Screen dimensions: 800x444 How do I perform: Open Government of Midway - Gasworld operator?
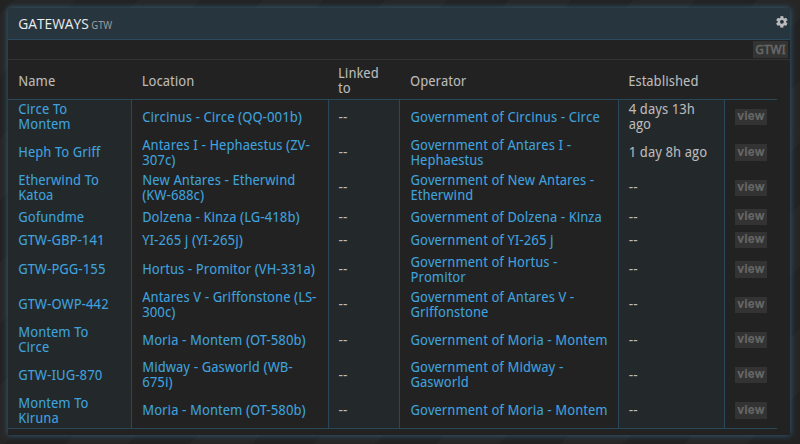pos(486,375)
